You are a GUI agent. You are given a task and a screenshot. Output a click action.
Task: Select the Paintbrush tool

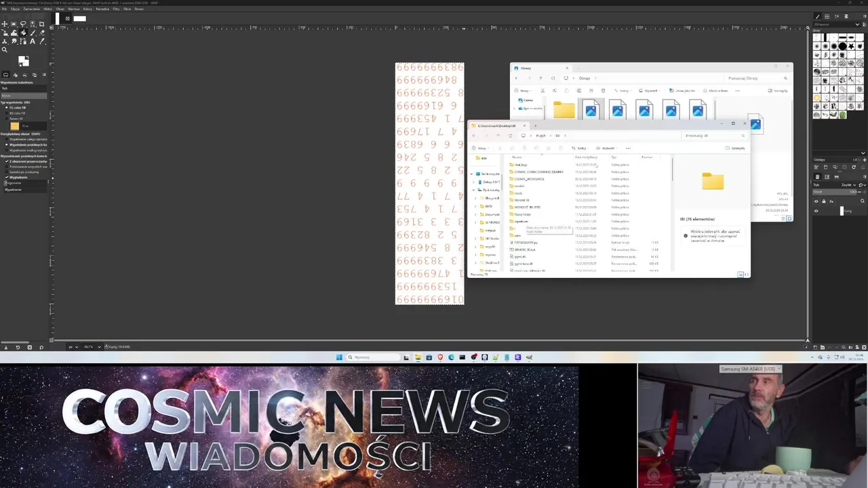[x=33, y=33]
